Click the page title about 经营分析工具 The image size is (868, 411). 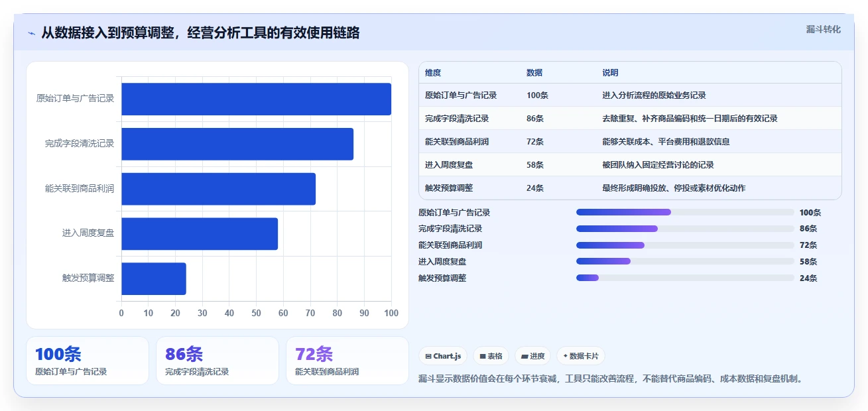pyautogui.click(x=200, y=32)
